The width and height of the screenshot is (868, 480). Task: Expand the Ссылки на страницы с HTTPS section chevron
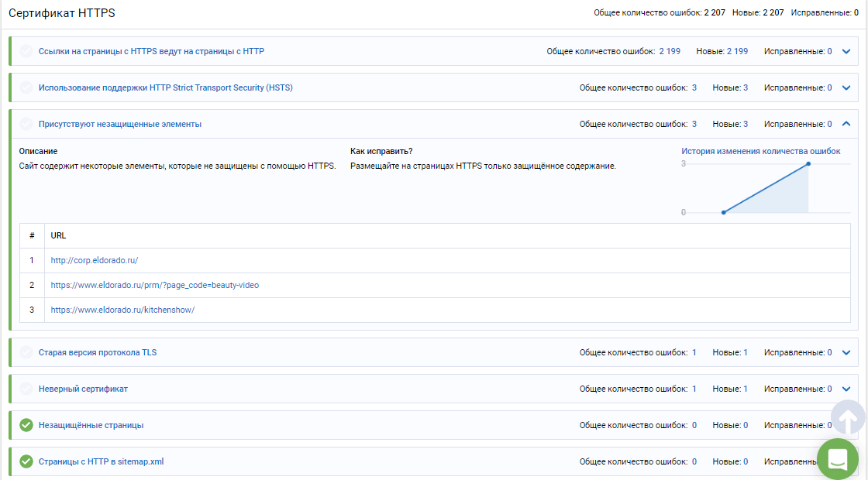coord(846,51)
